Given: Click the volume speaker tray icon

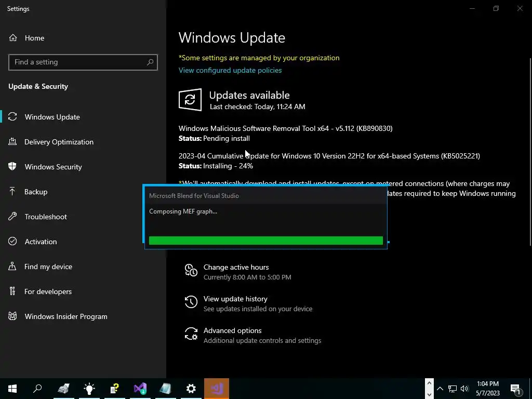Looking at the screenshot, I should click(x=464, y=389).
